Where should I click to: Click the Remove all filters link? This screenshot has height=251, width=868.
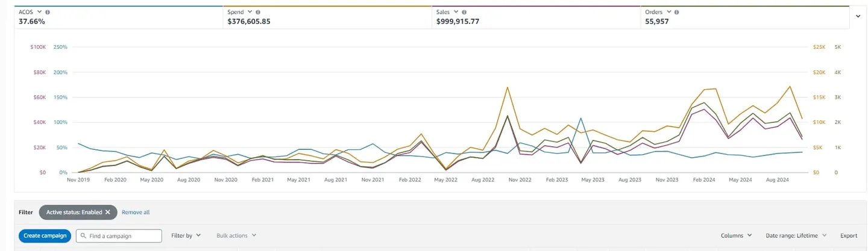point(136,212)
